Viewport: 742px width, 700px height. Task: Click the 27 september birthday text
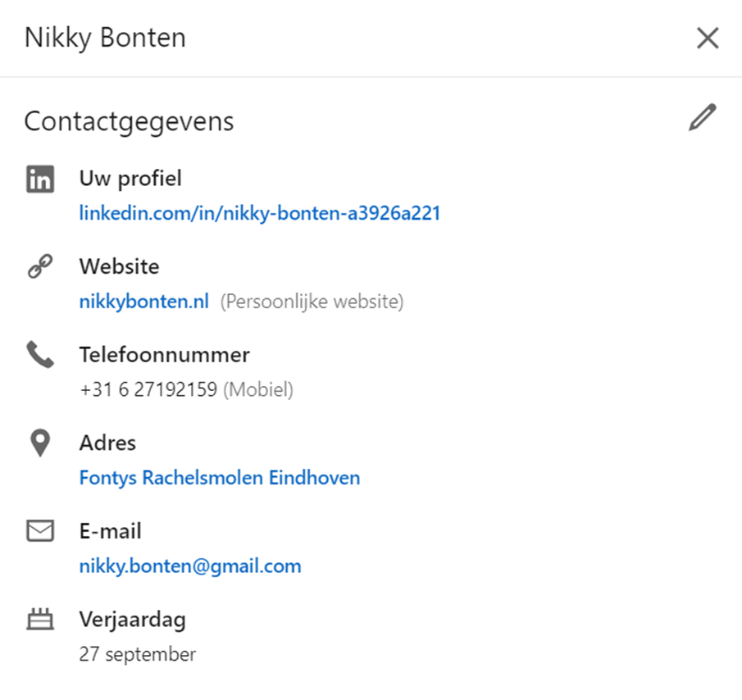coord(137,655)
